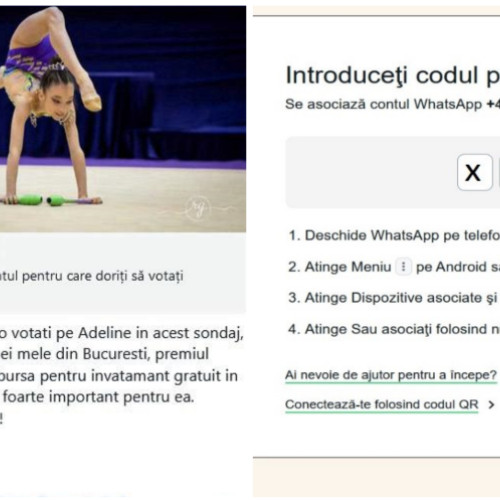Open "Ai nevoie de ajutor pentru a începe?" link

[x=391, y=375]
